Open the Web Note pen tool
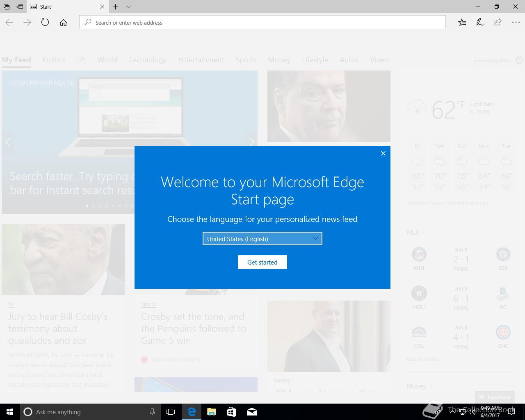Image resolution: width=525 pixels, height=420 pixels. 479,23
